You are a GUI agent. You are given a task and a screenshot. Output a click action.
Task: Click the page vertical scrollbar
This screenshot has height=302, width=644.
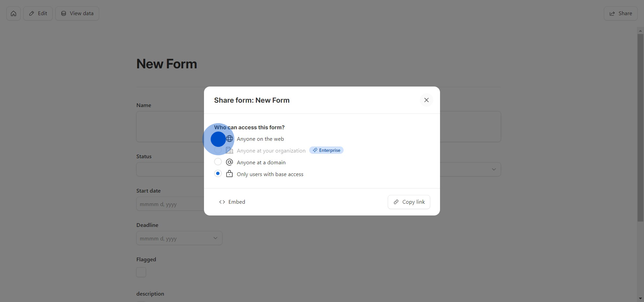pyautogui.click(x=640, y=128)
